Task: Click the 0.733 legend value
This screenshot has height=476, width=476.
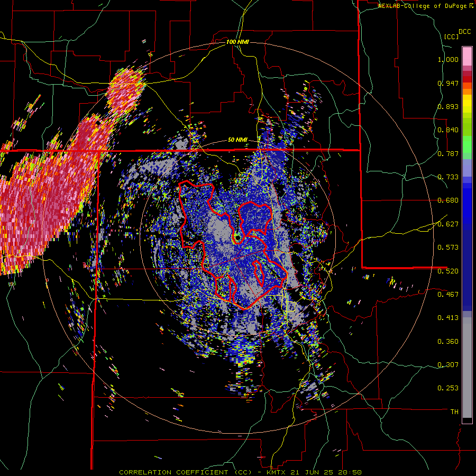Action: pyautogui.click(x=448, y=177)
